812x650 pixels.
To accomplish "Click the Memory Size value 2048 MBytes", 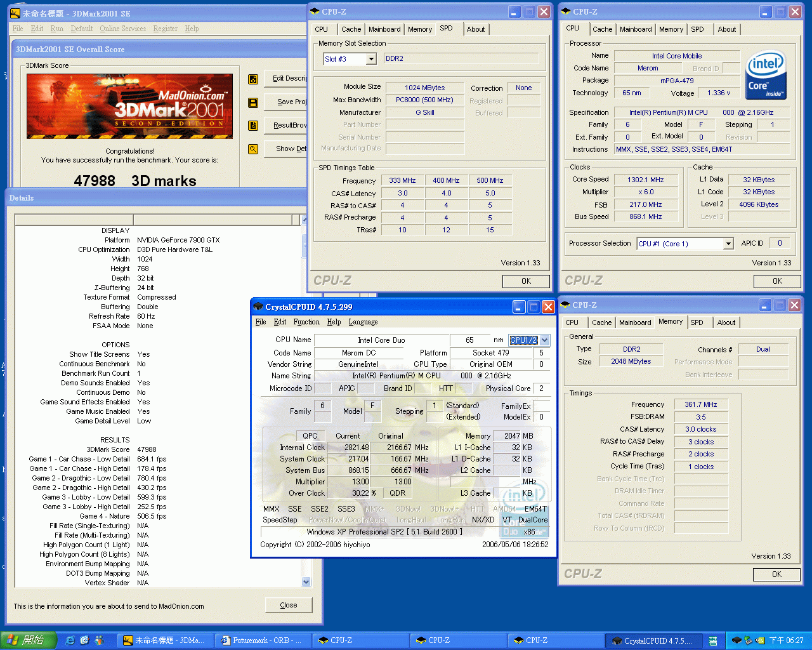I will pos(631,362).
